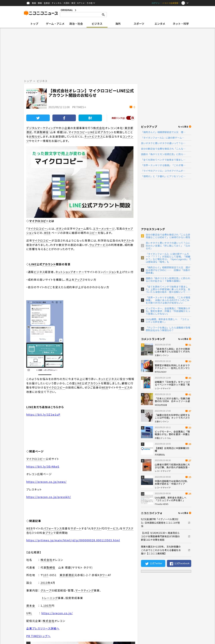Click the user avatar icon

click(183, 3)
